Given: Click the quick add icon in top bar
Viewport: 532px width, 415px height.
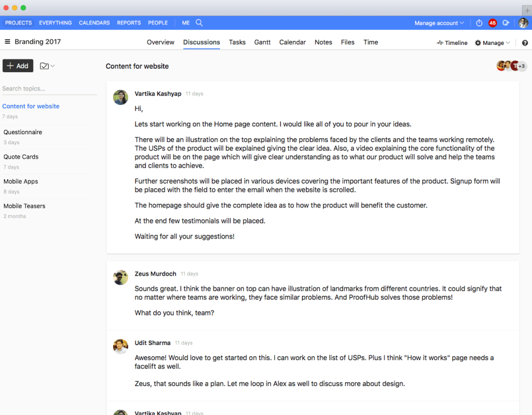Looking at the screenshot, I should (x=506, y=23).
